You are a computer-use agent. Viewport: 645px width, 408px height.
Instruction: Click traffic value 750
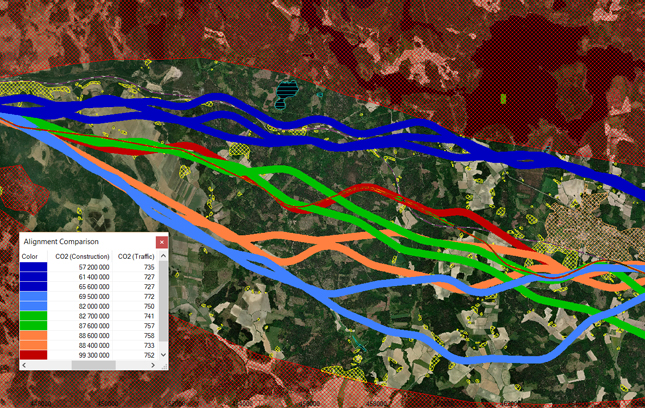click(149, 306)
